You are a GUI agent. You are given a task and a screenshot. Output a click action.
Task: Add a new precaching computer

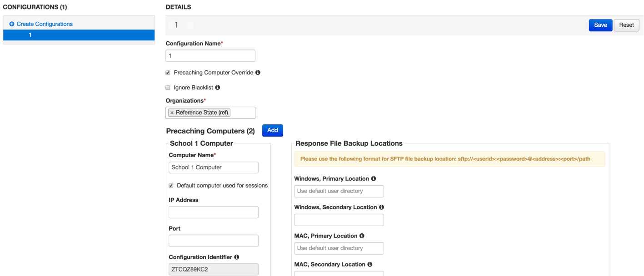(272, 130)
